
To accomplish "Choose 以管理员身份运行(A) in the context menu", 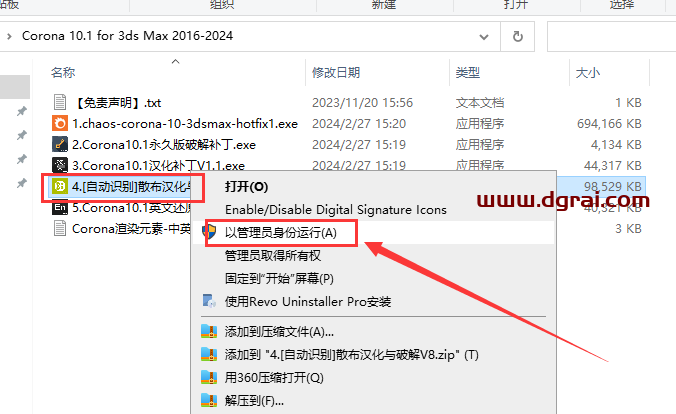I will (281, 232).
